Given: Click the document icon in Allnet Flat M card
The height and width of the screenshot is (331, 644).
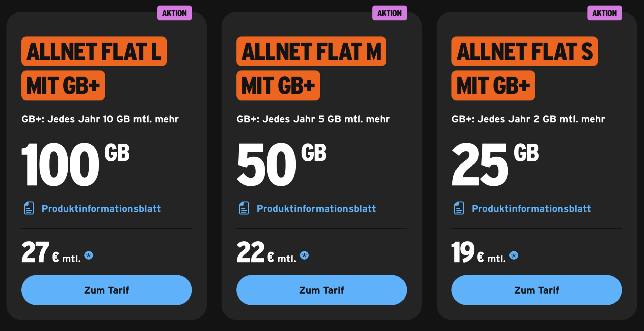Looking at the screenshot, I should pyautogui.click(x=244, y=208).
